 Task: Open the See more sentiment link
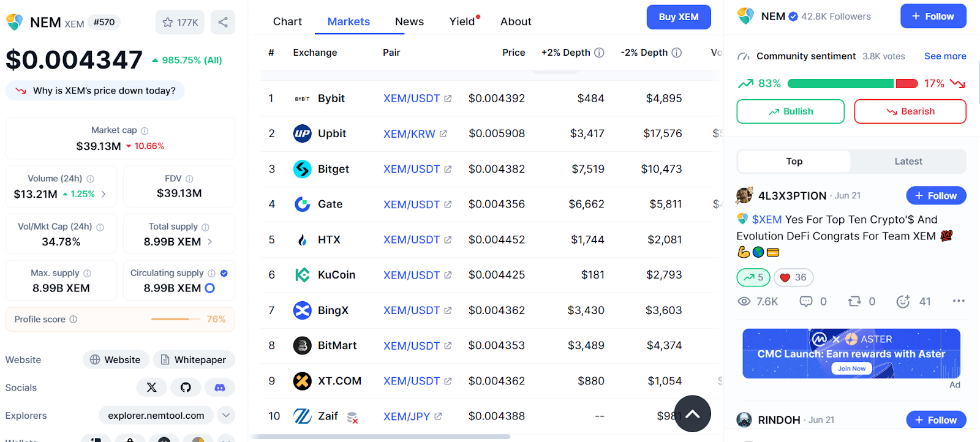tap(945, 56)
